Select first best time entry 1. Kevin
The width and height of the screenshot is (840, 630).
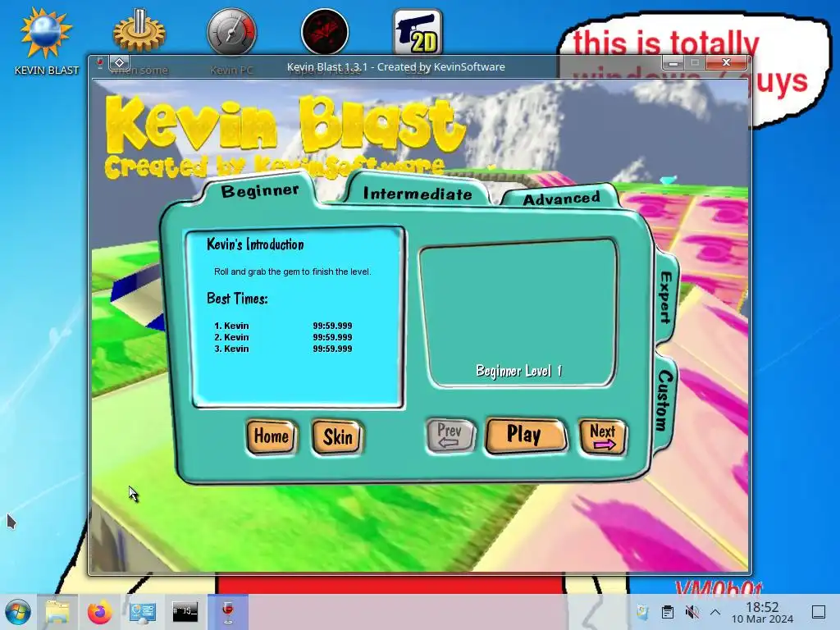(283, 326)
